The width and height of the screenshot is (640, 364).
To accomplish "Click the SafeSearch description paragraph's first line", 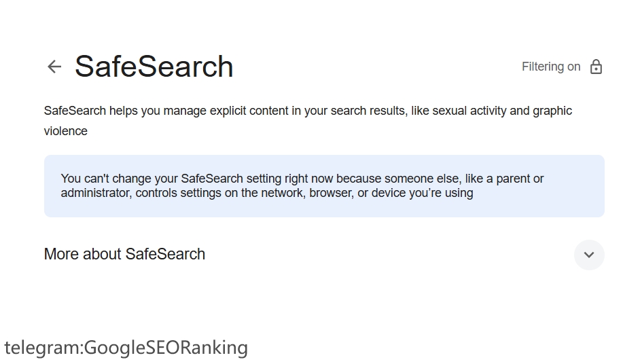I will pos(308,111).
